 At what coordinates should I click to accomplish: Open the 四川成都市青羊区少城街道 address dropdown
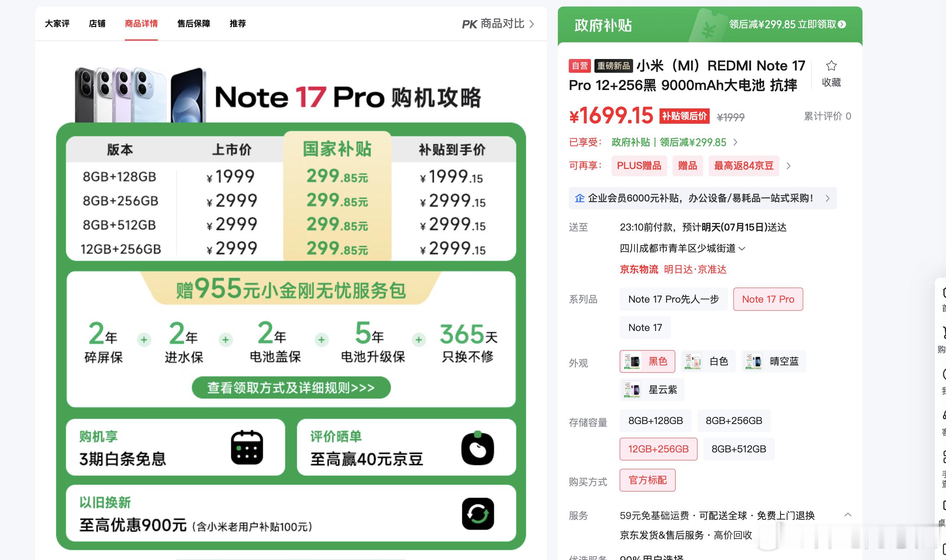click(682, 249)
